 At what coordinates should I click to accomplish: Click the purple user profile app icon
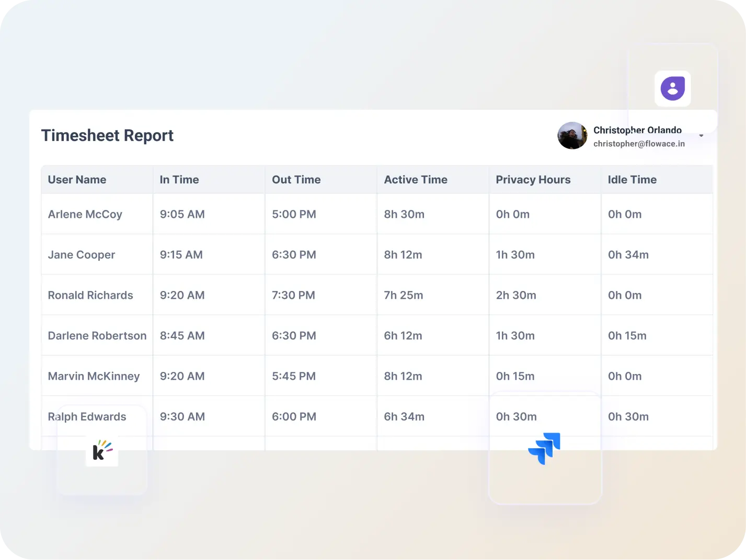coord(672,88)
